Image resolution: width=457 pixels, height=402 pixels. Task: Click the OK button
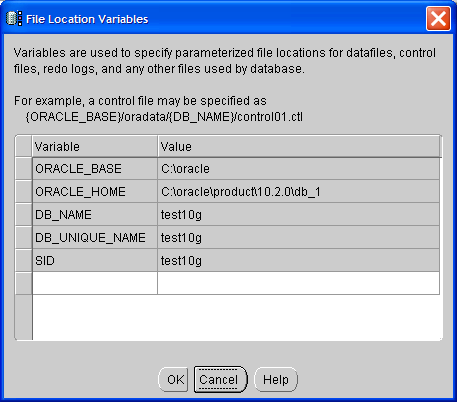[x=173, y=379]
